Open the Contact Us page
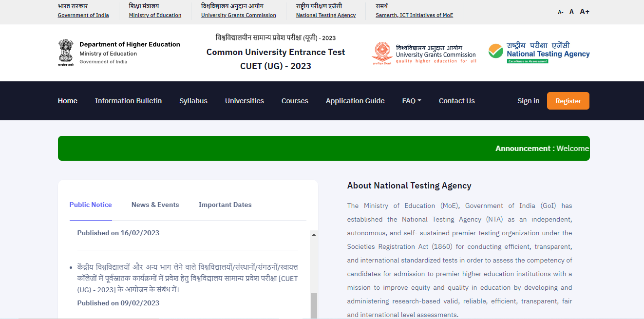644x319 pixels. [x=456, y=101]
